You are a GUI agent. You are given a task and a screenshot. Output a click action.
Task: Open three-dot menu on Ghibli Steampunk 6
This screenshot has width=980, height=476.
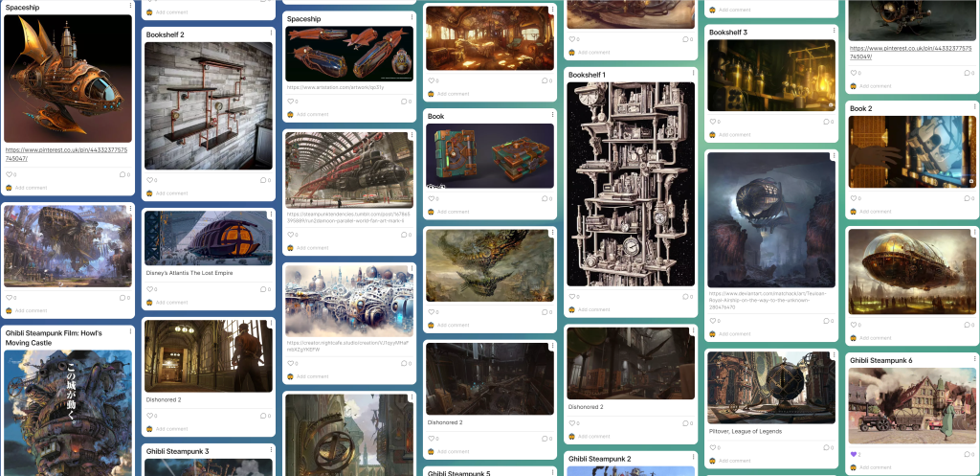pyautogui.click(x=974, y=359)
